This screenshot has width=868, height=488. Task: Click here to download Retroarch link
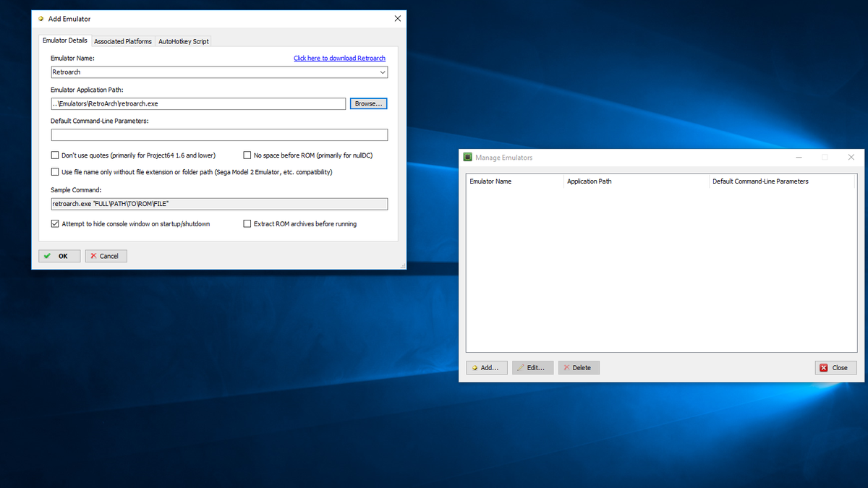coord(339,58)
